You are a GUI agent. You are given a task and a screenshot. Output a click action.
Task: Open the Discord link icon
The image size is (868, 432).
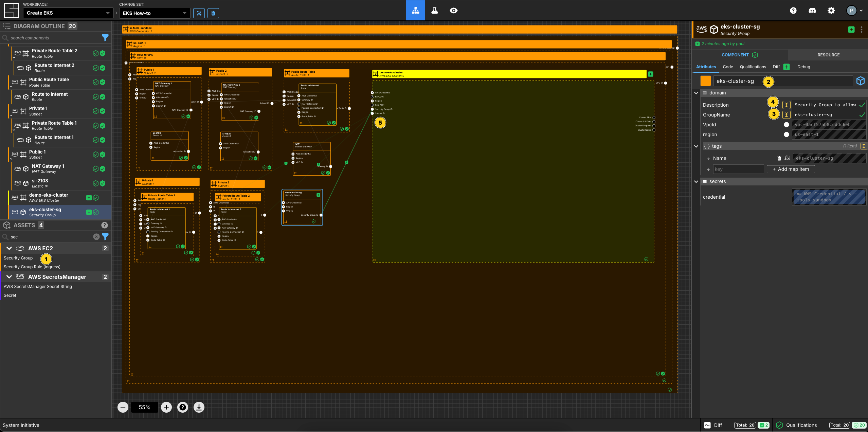[x=812, y=11]
